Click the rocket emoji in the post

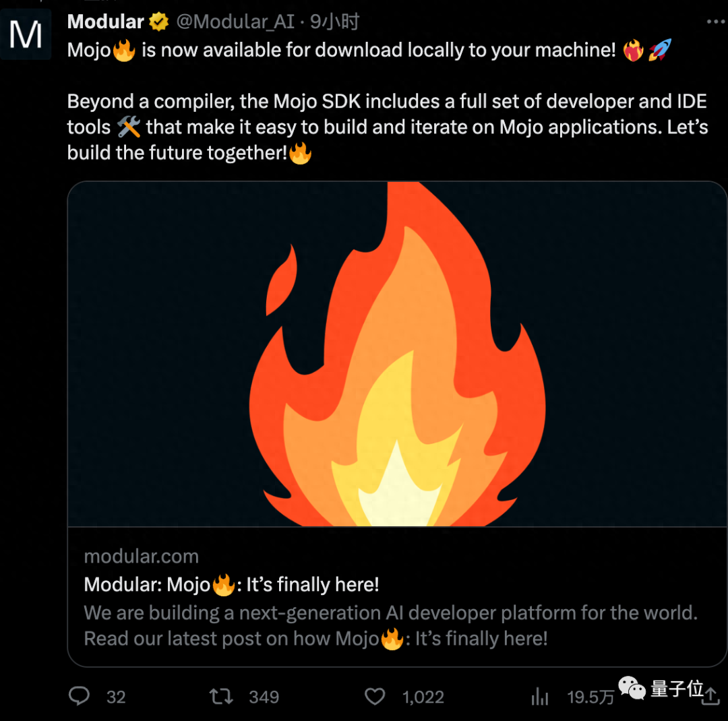(660, 51)
